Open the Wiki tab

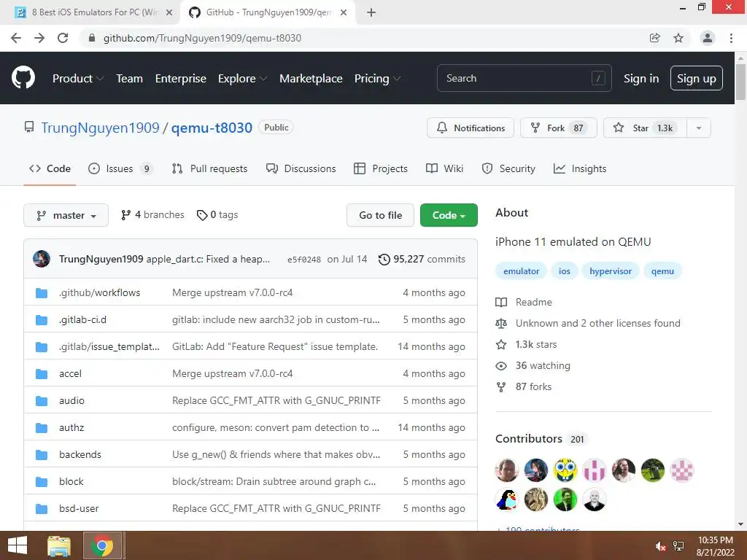pos(444,168)
